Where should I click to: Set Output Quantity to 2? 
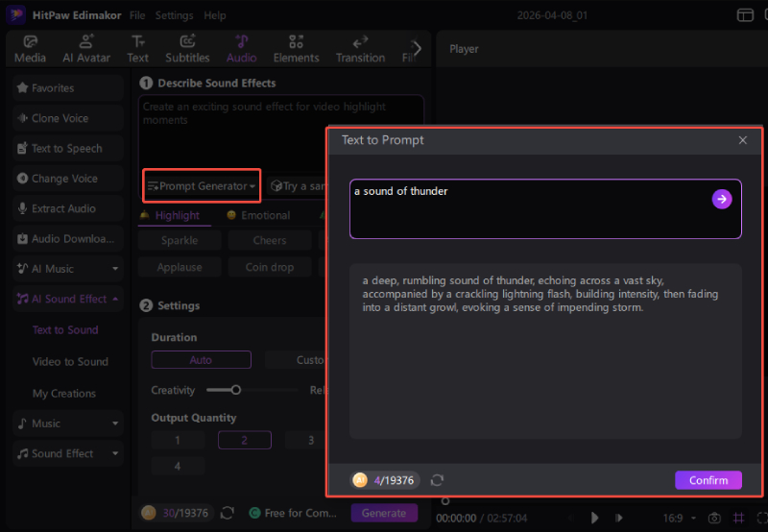(x=245, y=440)
